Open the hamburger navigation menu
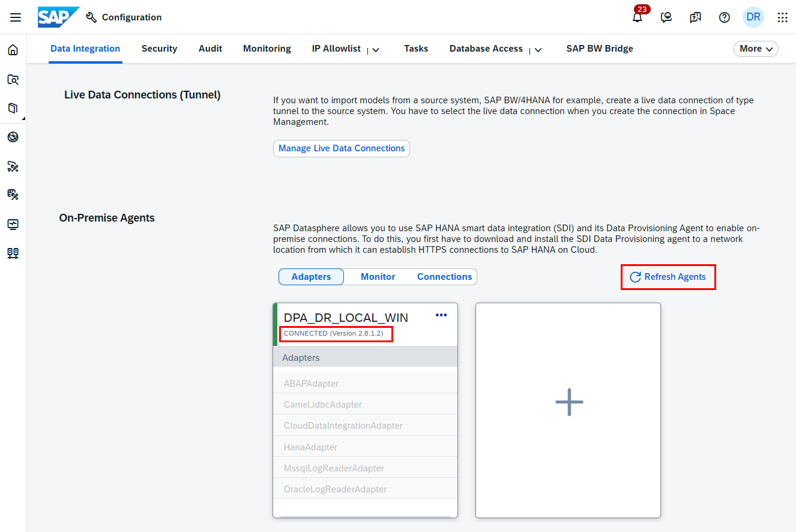 (x=16, y=17)
